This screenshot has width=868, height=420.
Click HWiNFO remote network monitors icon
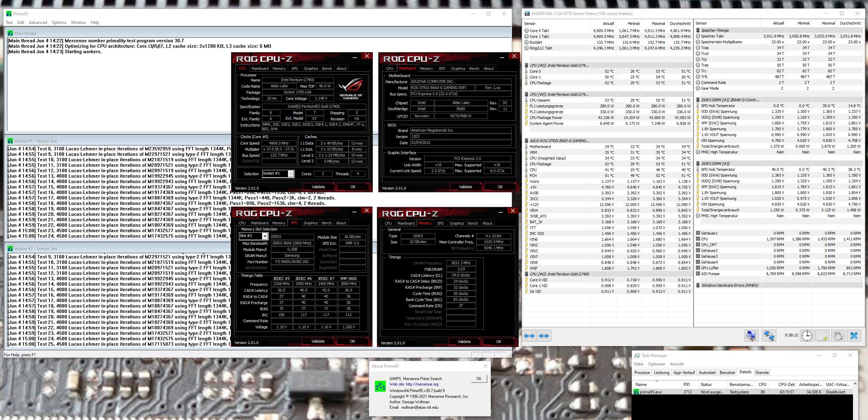pos(769,336)
